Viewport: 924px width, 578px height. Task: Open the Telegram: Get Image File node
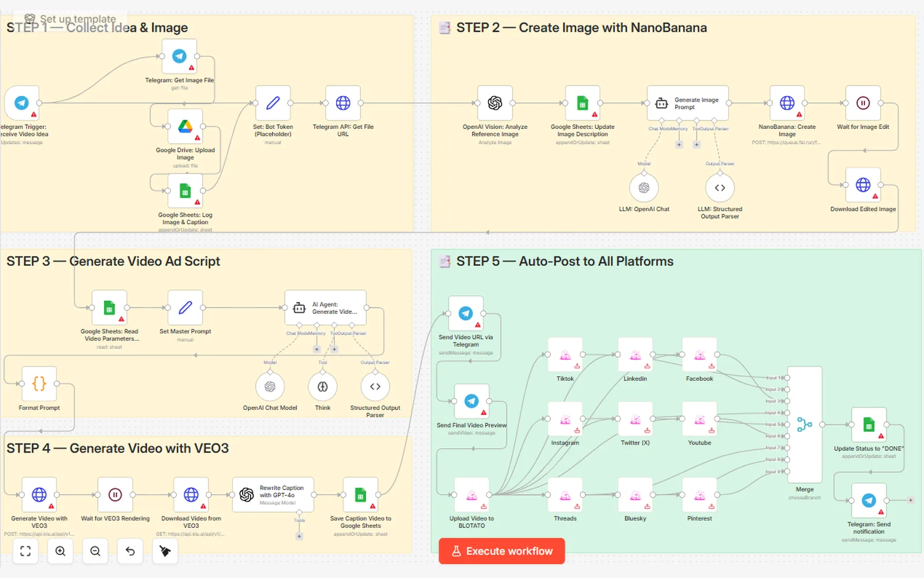[180, 56]
